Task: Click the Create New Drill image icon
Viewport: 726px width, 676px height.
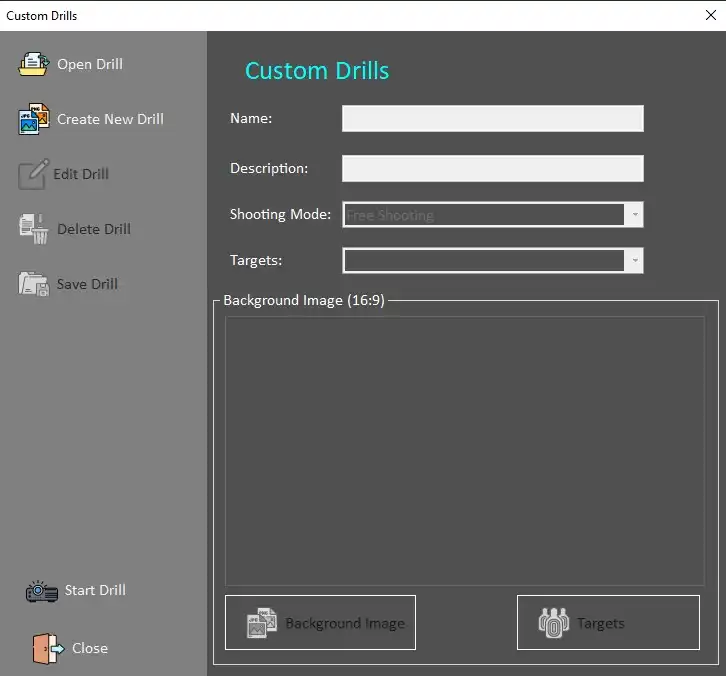Action: (x=34, y=119)
